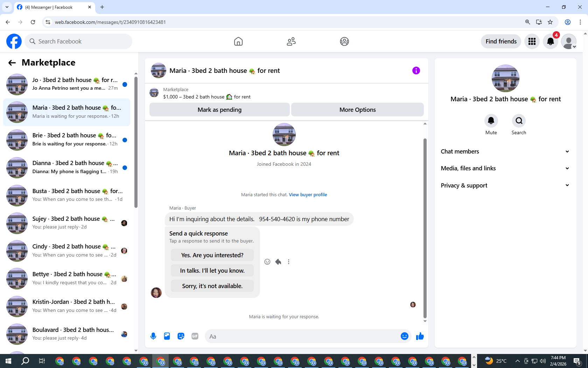Open a new Chrome tab
This screenshot has width=588, height=368.
coord(102,7)
